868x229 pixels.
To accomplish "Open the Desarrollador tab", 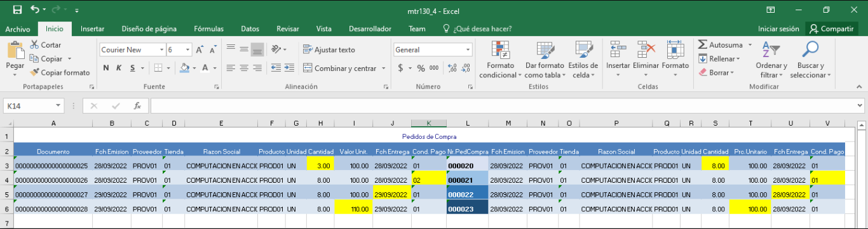I will 370,29.
